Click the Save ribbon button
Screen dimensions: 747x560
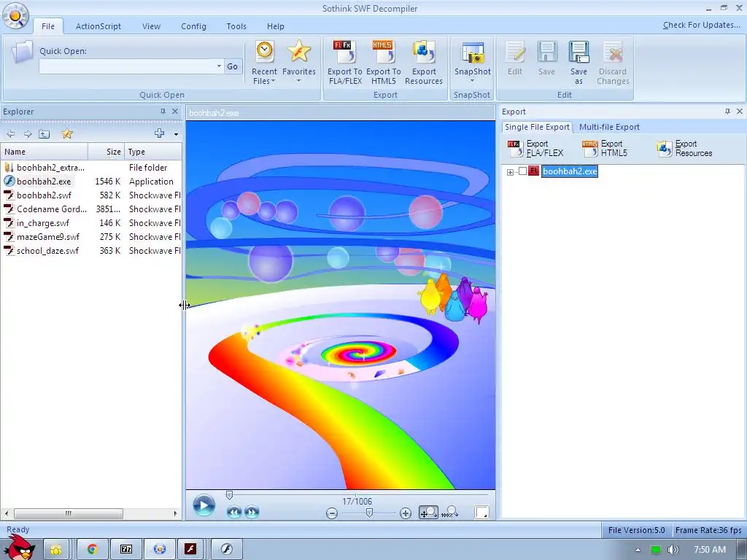(546, 59)
